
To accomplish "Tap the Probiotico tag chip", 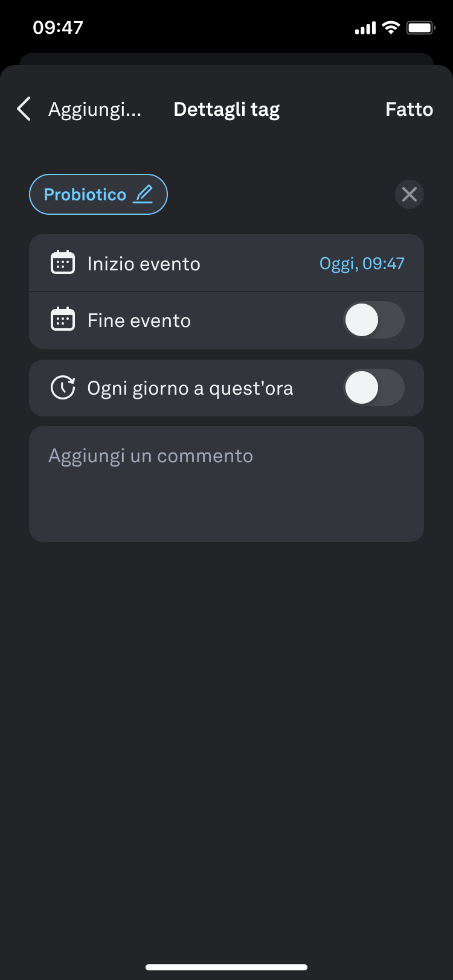I will [85, 194].
